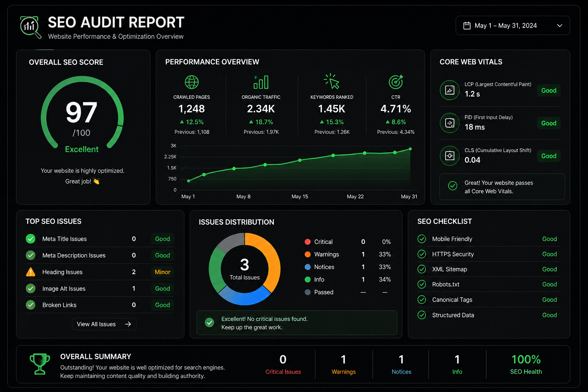Screen dimensions: 588x392
Task: Click the Meta Title Issues green checkmark
Action: click(31, 239)
